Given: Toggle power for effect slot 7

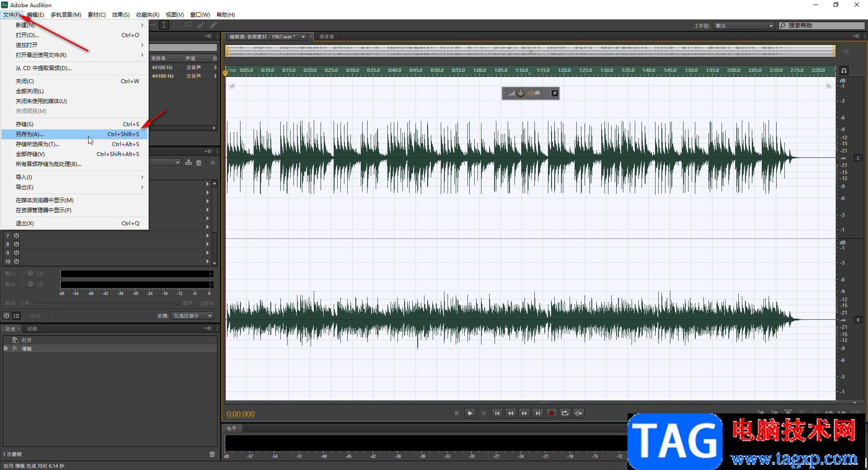Looking at the screenshot, I should pyautogui.click(x=16, y=235).
